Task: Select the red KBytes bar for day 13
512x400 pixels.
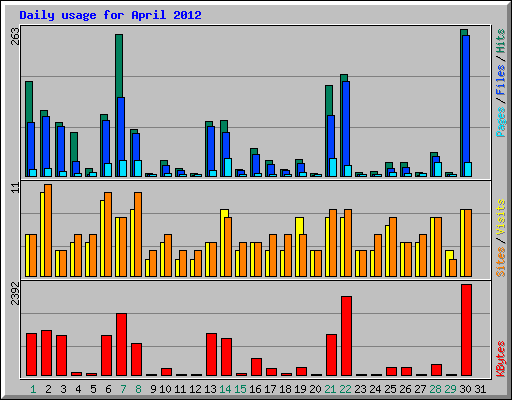Action: (211, 354)
